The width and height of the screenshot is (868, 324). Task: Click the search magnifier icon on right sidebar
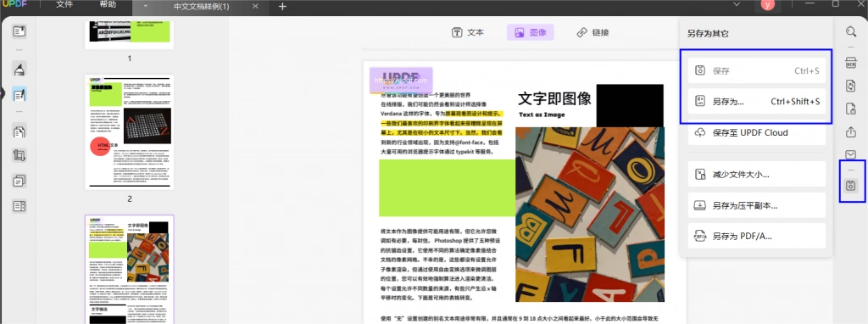pos(851,31)
